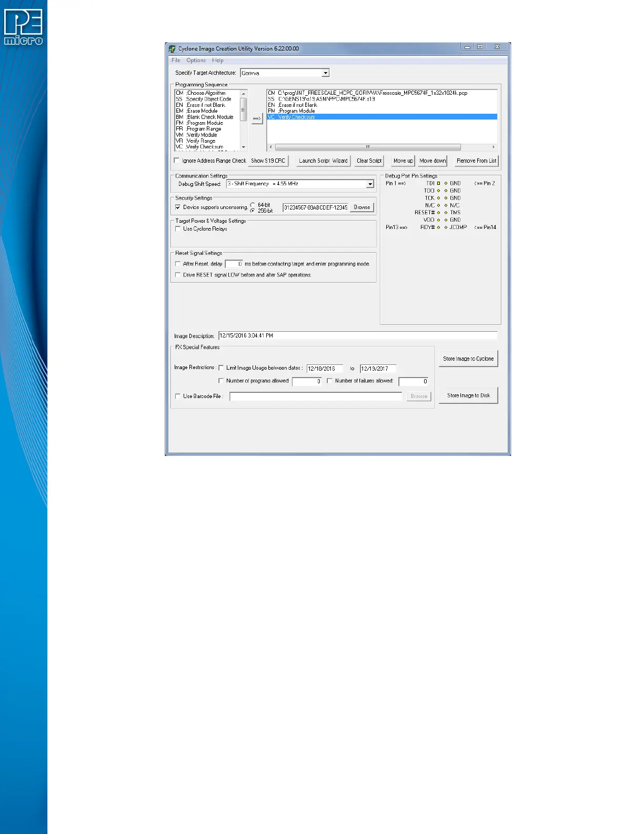Open the Specify Target Architecture dropdown
644x834 pixels.
(x=326, y=73)
